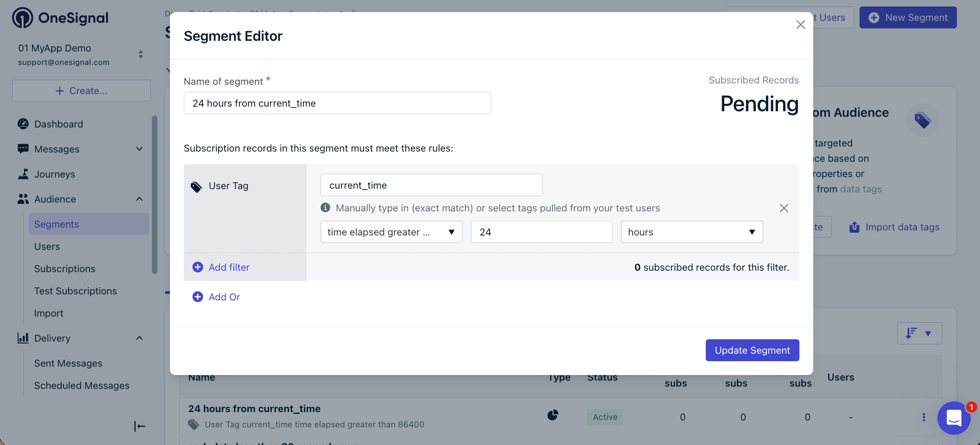Click the info icon beside manual type hint
The height and width of the screenshot is (445, 980).
click(x=326, y=207)
